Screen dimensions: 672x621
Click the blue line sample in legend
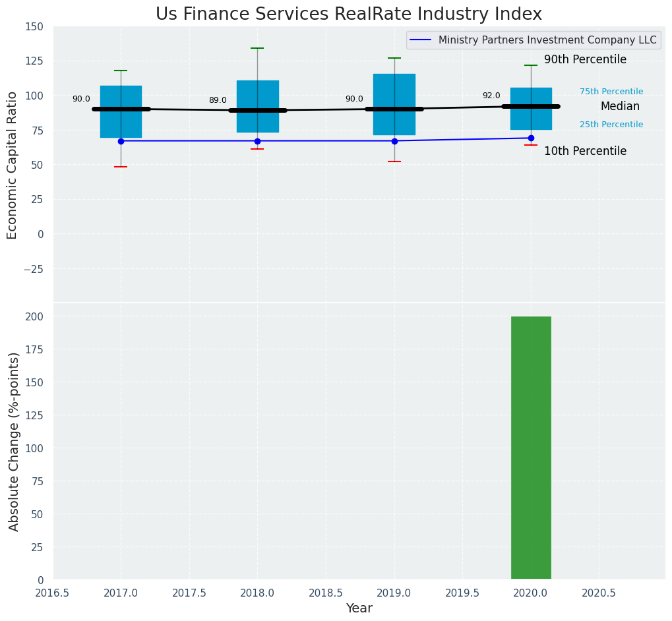[421, 40]
